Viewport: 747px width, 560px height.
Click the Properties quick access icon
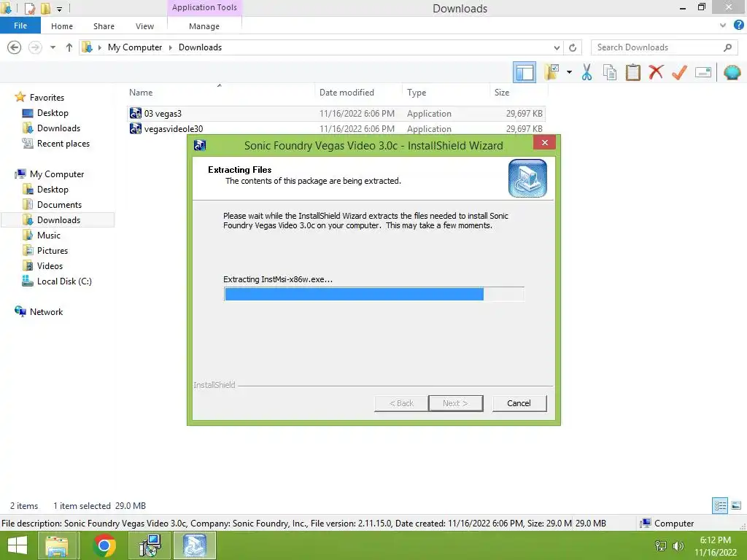pos(29,8)
